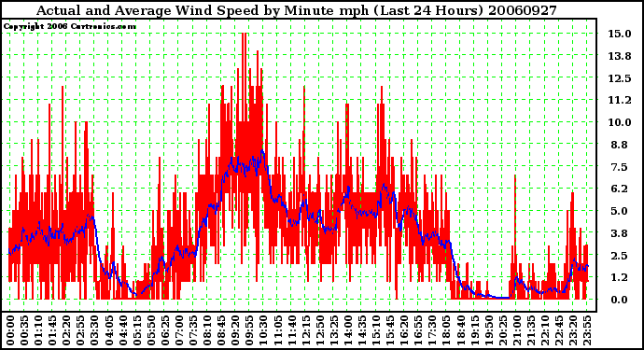The image size is (644, 350).
Task: Select the 5.0 y-axis label
Action: click(620, 211)
